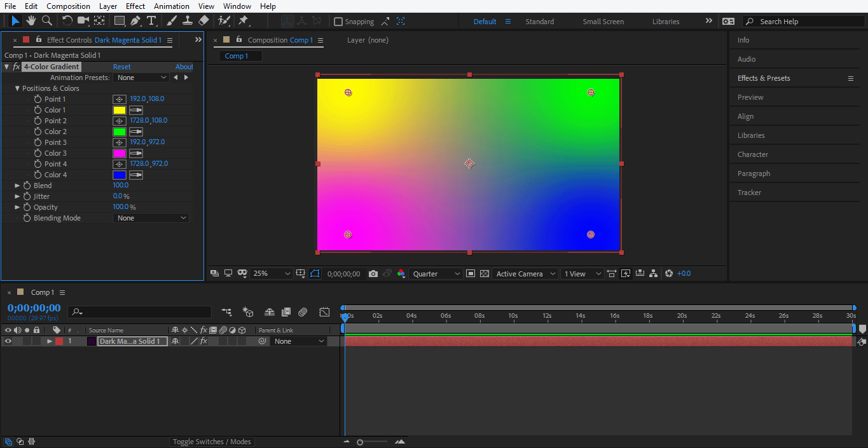Open the Blending Mode dropdown
The image size is (868, 448).
click(x=151, y=218)
